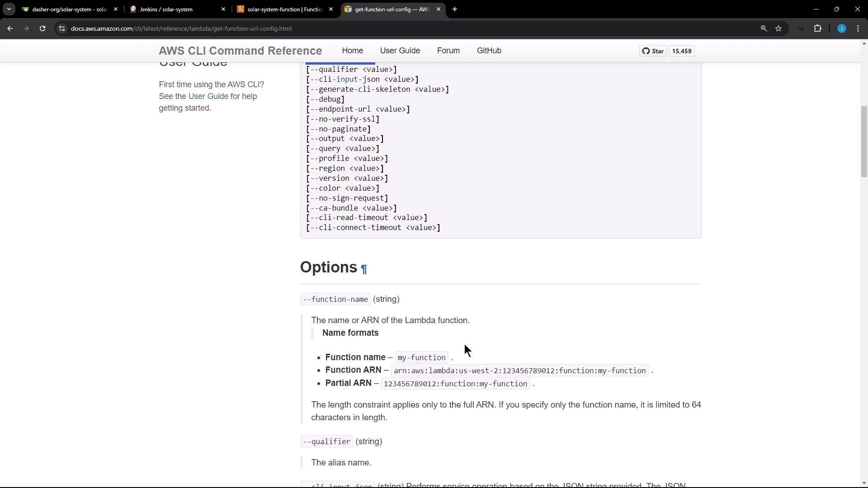Viewport: 868px width, 488px height.
Task: Reload the current page
Action: (x=42, y=28)
